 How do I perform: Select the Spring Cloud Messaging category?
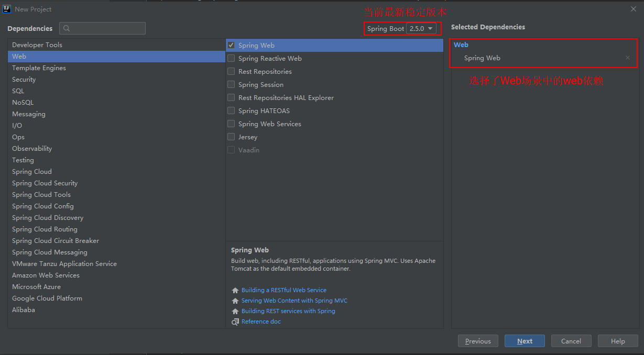[x=116, y=252]
